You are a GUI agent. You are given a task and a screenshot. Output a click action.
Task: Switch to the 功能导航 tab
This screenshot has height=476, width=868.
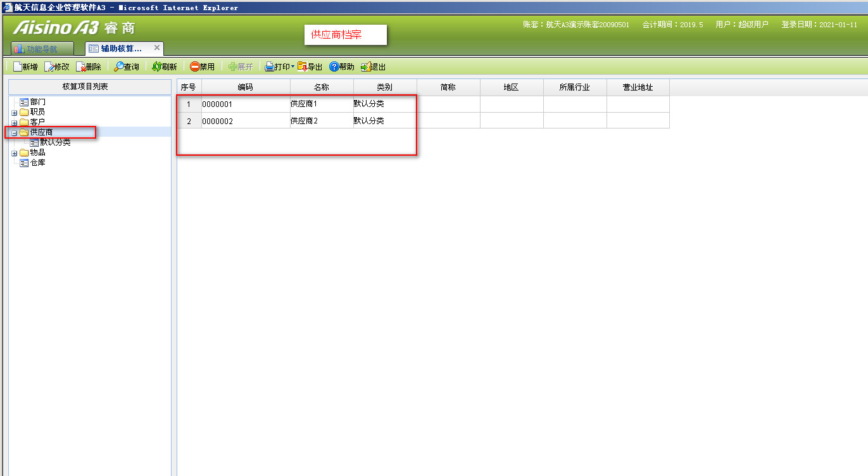click(42, 49)
